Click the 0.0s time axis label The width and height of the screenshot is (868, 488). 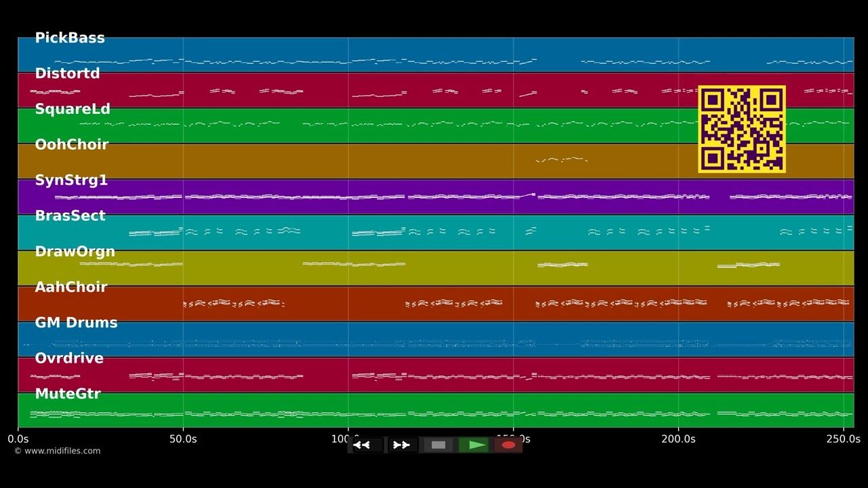(18, 439)
